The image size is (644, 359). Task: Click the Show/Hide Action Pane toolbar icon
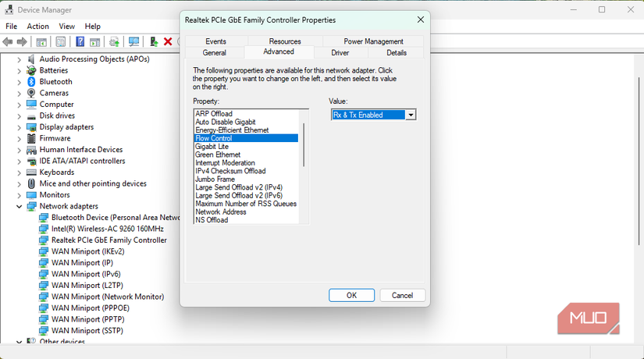pos(95,41)
